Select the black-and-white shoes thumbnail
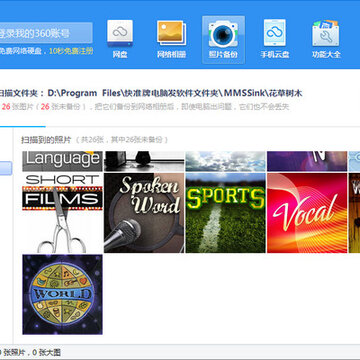 click(144, 161)
